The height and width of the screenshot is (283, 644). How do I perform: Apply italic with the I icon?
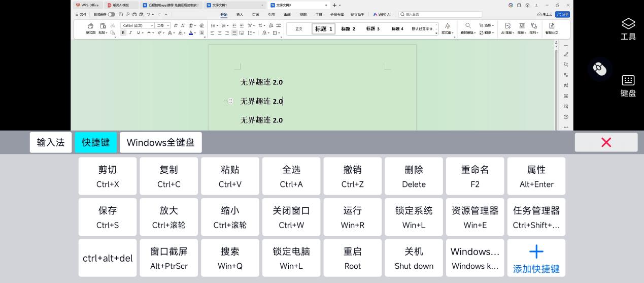[130, 33]
